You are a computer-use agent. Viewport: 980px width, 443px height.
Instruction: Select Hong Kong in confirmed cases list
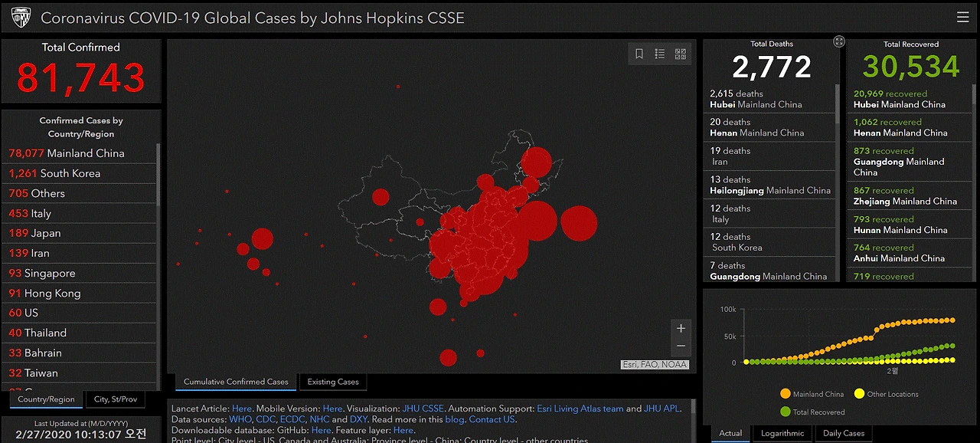tap(80, 293)
